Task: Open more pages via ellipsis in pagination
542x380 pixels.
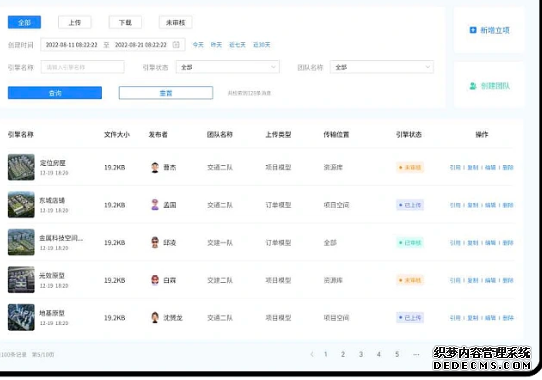Action: [x=416, y=354]
